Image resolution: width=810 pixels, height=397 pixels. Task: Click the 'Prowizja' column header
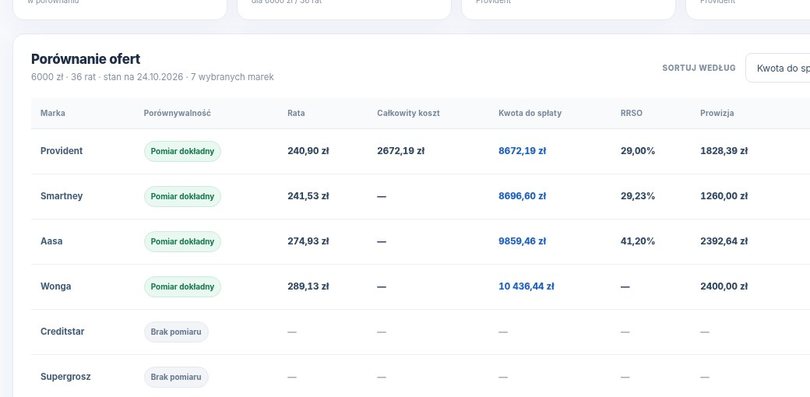[x=717, y=113]
